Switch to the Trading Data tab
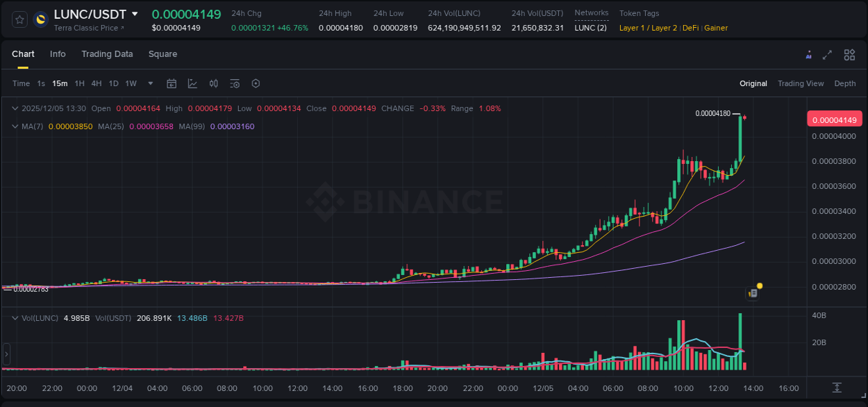This screenshot has width=868, height=407. point(107,54)
